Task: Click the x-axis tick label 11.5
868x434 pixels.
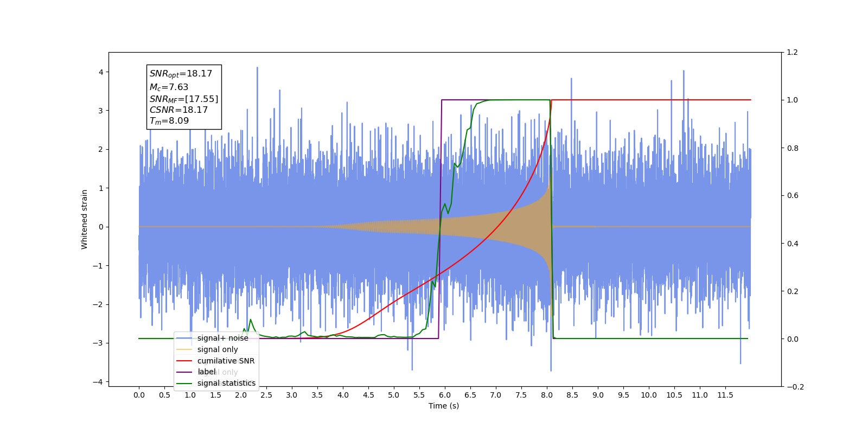Action: (725, 395)
